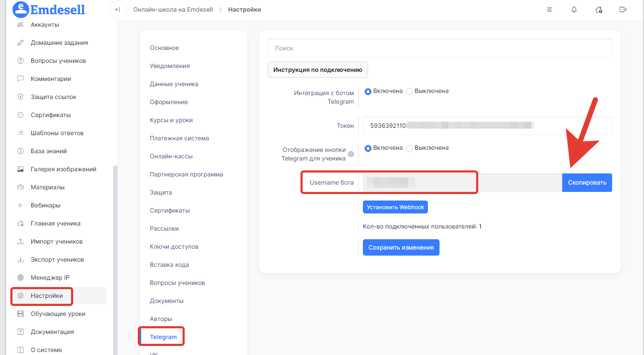The image size is (644, 355).
Task: Click the speech bubble icon for Комментарии
Action: [20, 79]
